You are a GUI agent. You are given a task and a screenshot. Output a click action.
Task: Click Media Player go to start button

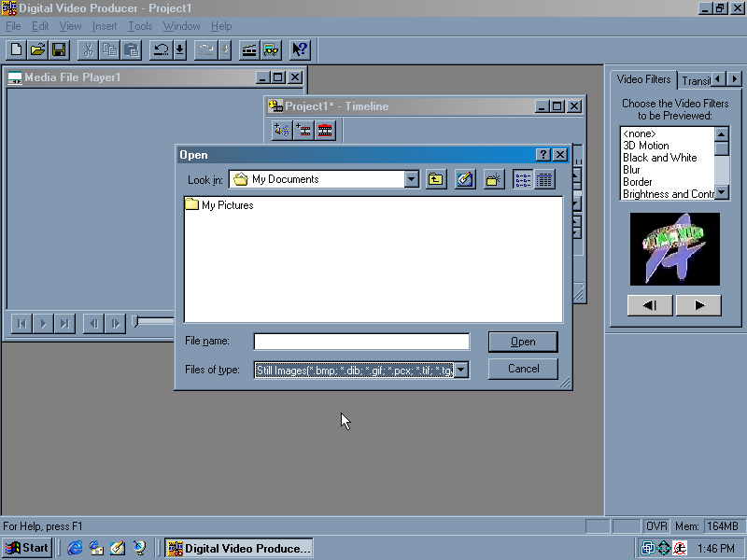[21, 324]
